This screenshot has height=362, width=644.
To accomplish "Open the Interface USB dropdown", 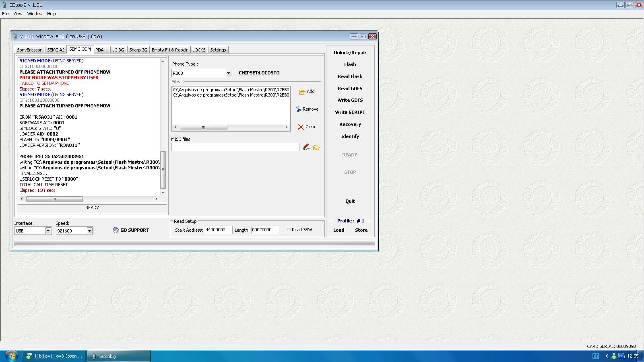I will [48, 230].
